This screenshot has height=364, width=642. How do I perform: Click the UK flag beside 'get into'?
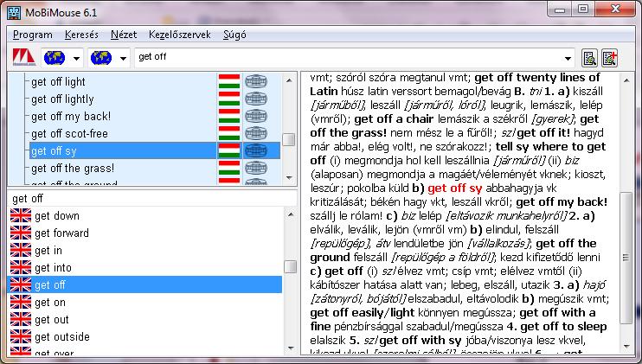pos(21,267)
